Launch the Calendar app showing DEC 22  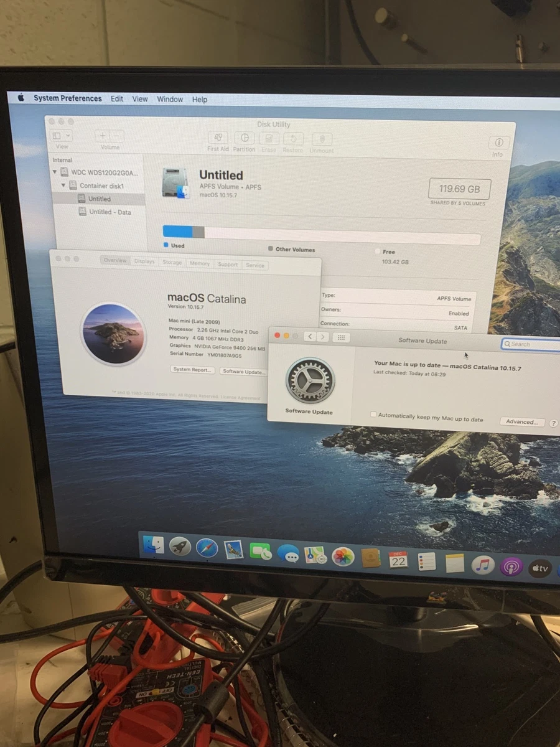[398, 560]
